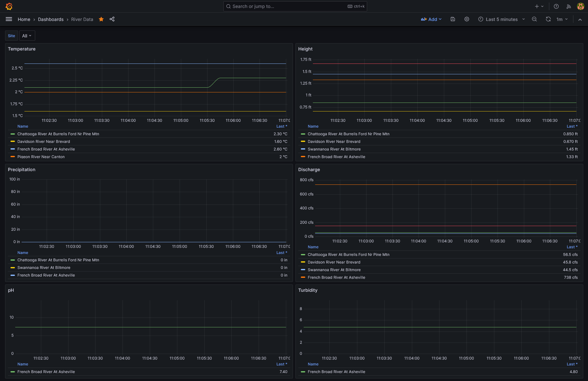This screenshot has width=588, height=381.
Task: Toggle French Broad River series in Discharge legend
Action: [x=336, y=277]
